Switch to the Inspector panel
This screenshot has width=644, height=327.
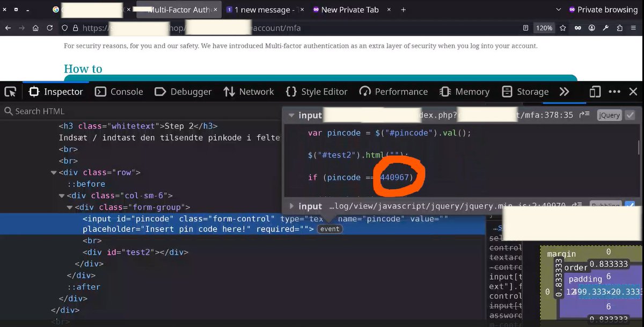click(x=56, y=92)
